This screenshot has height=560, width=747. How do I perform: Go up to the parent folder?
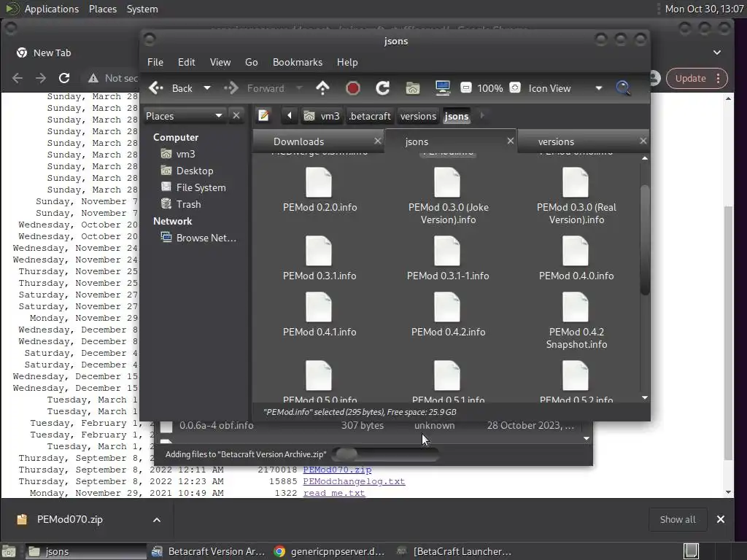pyautogui.click(x=322, y=88)
